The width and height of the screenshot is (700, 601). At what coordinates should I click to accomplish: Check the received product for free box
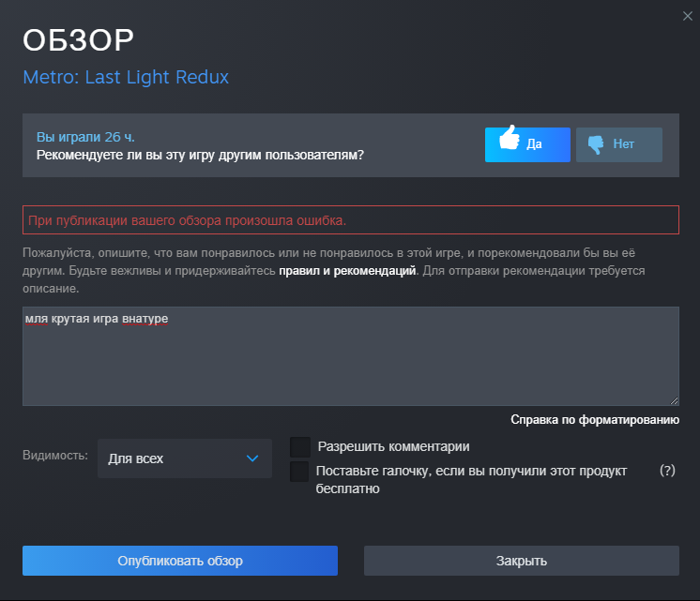pyautogui.click(x=299, y=472)
